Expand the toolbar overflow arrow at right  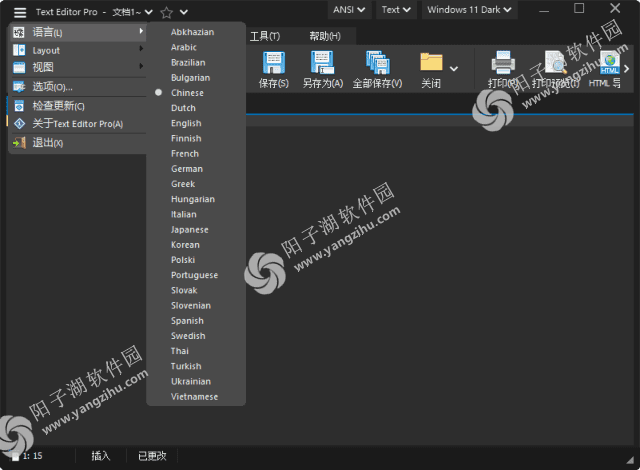[627, 69]
